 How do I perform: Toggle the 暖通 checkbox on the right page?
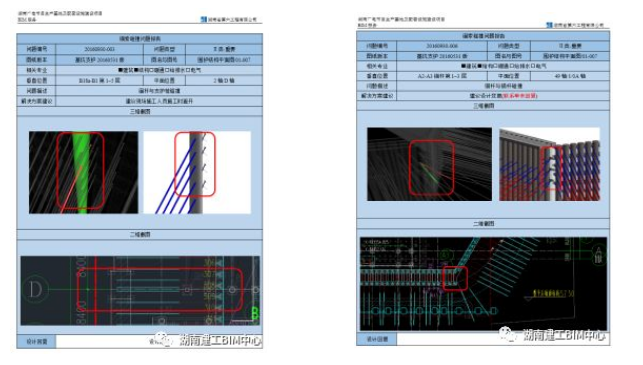[x=496, y=66]
